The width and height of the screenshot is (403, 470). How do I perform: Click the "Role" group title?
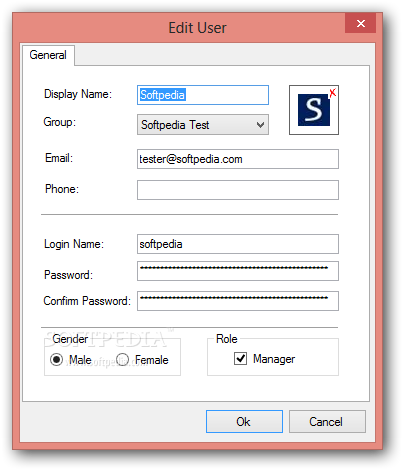coord(227,339)
